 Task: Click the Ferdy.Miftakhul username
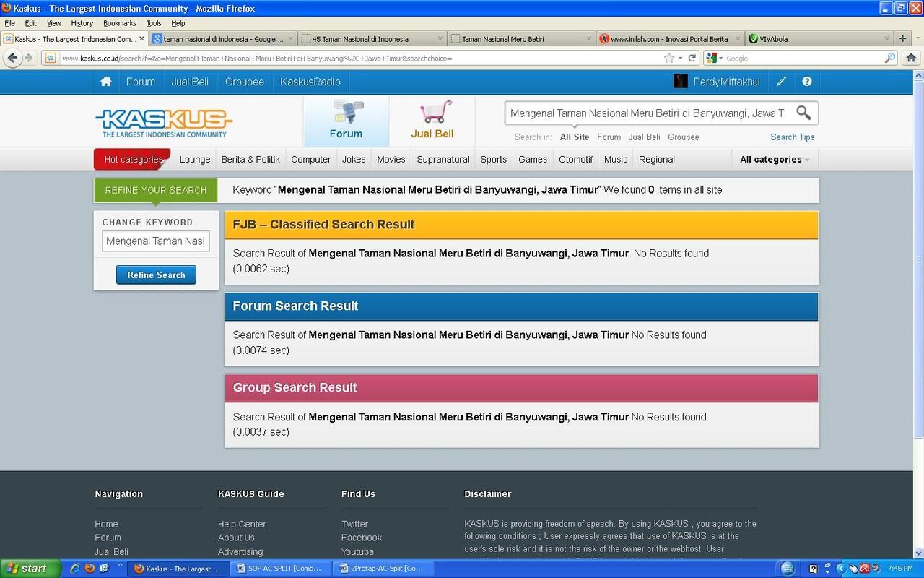(x=726, y=82)
